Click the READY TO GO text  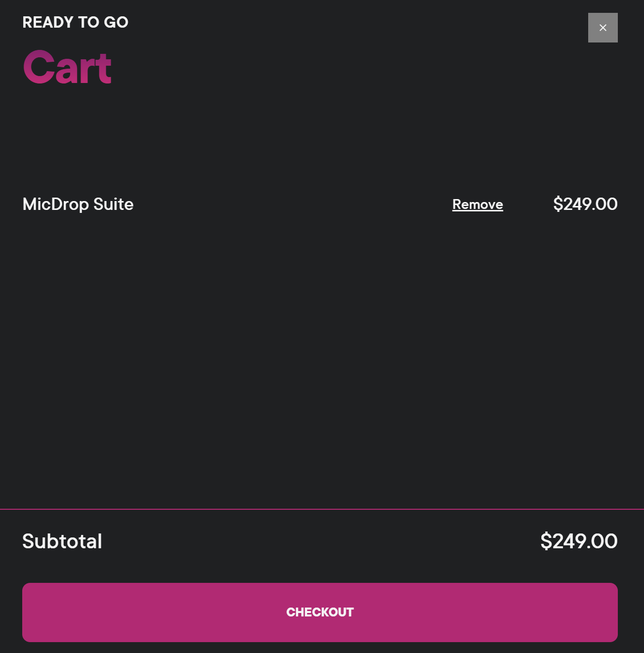click(75, 22)
